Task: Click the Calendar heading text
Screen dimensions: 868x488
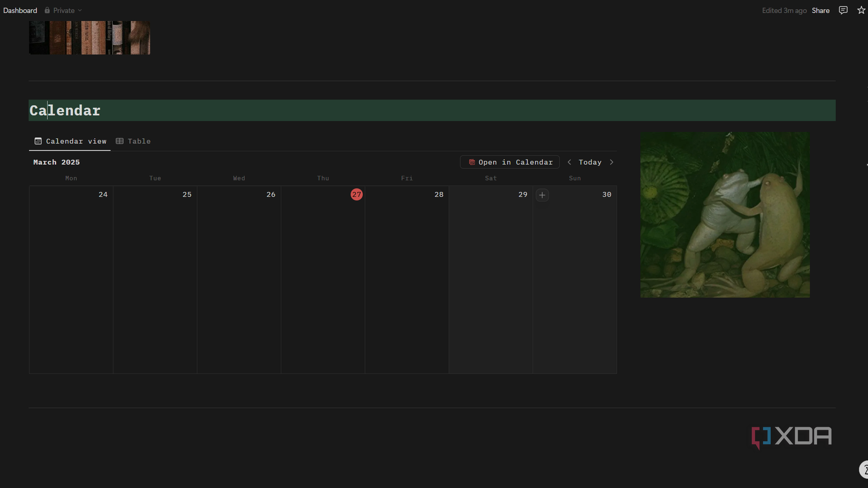Action: tap(65, 110)
